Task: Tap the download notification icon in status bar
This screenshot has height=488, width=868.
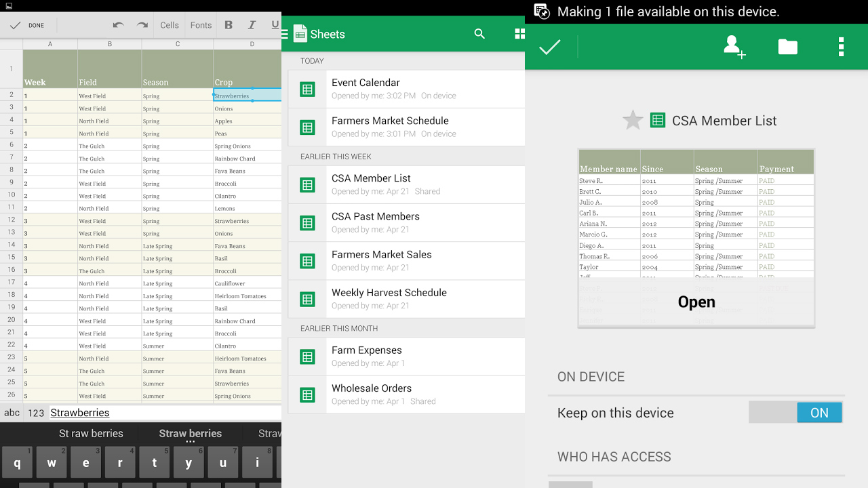Action: 542,11
